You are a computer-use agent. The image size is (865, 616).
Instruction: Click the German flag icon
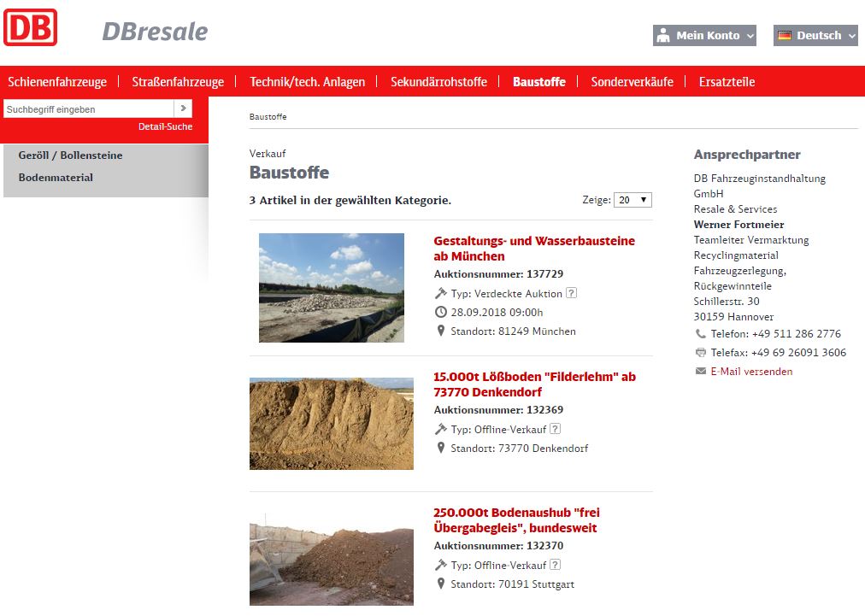(785, 35)
